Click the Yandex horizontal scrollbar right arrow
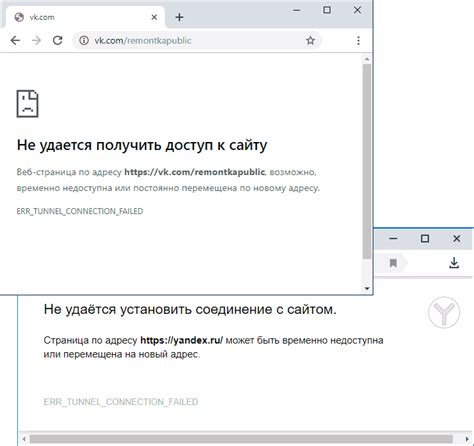 (467, 439)
